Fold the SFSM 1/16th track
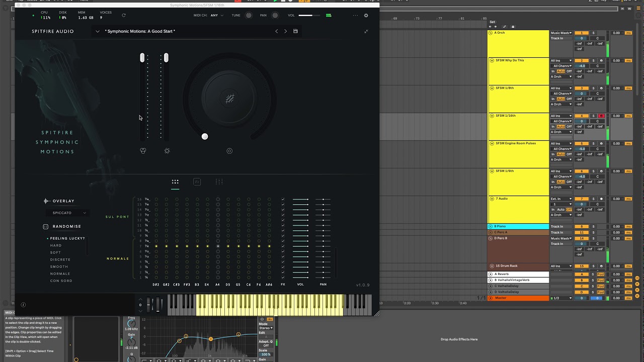The height and width of the screenshot is (362, 644). point(492,116)
